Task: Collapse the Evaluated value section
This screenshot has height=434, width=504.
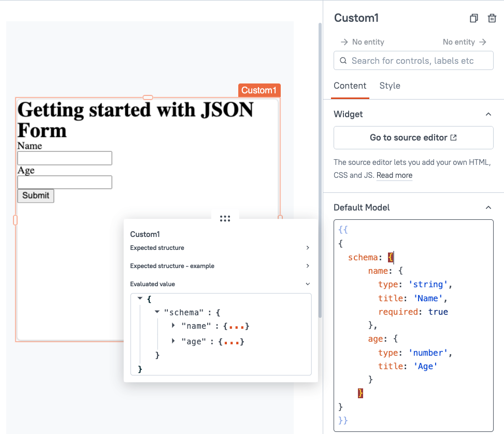Action: [x=308, y=284]
